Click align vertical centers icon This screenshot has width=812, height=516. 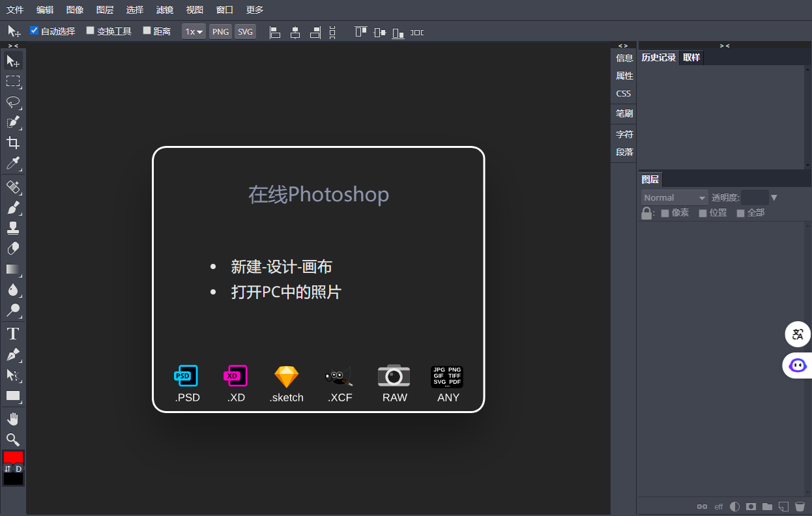pyautogui.click(x=380, y=32)
